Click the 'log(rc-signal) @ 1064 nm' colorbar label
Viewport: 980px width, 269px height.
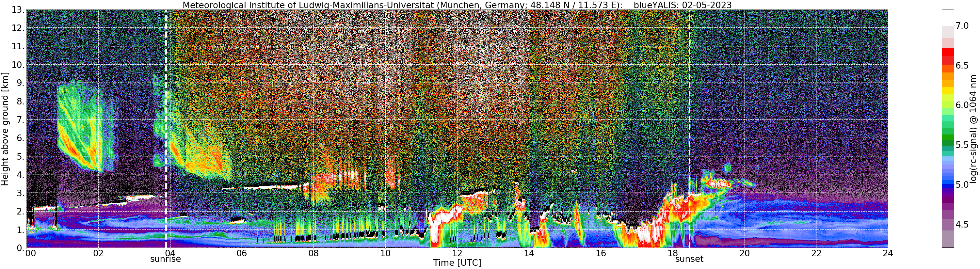click(x=973, y=129)
